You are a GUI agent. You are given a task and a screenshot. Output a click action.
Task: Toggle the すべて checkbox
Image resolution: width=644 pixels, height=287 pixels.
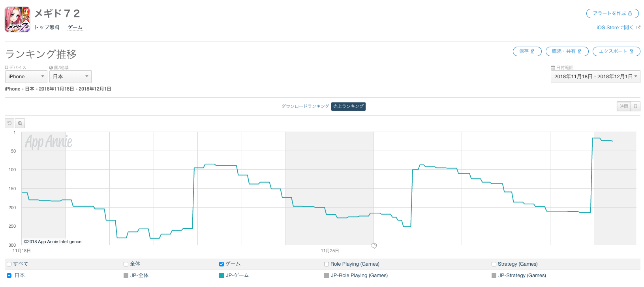pos(9,264)
